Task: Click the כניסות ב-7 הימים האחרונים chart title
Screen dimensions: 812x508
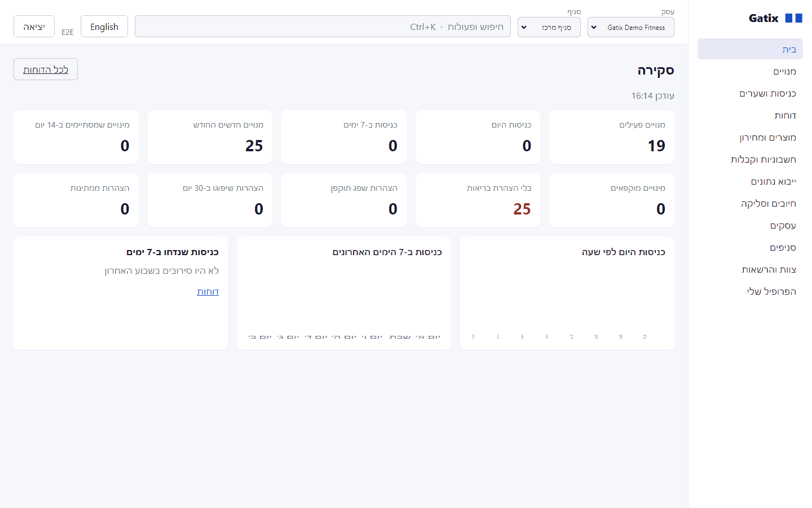Action: (x=387, y=252)
